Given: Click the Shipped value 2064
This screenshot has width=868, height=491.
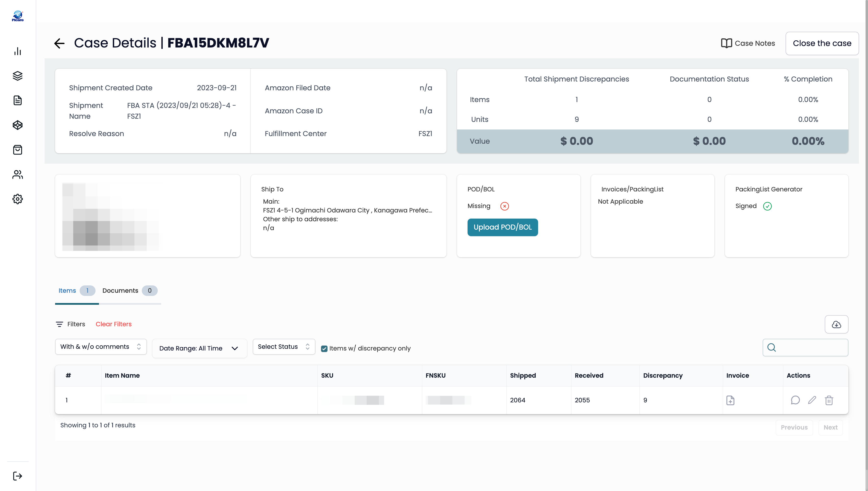Looking at the screenshot, I should [x=518, y=400].
